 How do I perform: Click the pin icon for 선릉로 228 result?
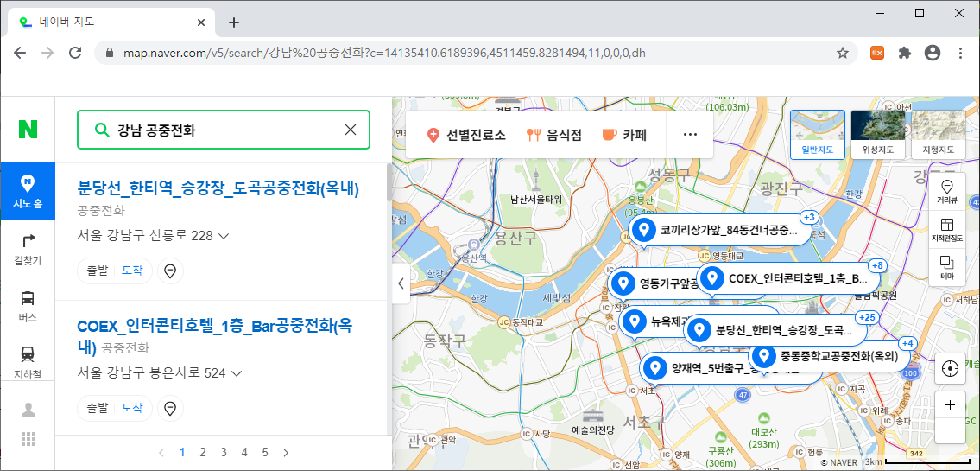[x=170, y=271]
